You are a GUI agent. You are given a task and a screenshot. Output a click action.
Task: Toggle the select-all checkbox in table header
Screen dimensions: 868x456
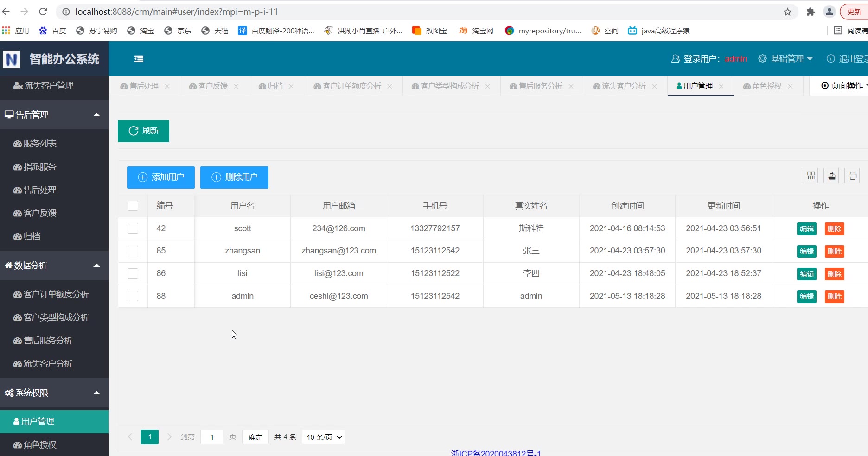(133, 206)
